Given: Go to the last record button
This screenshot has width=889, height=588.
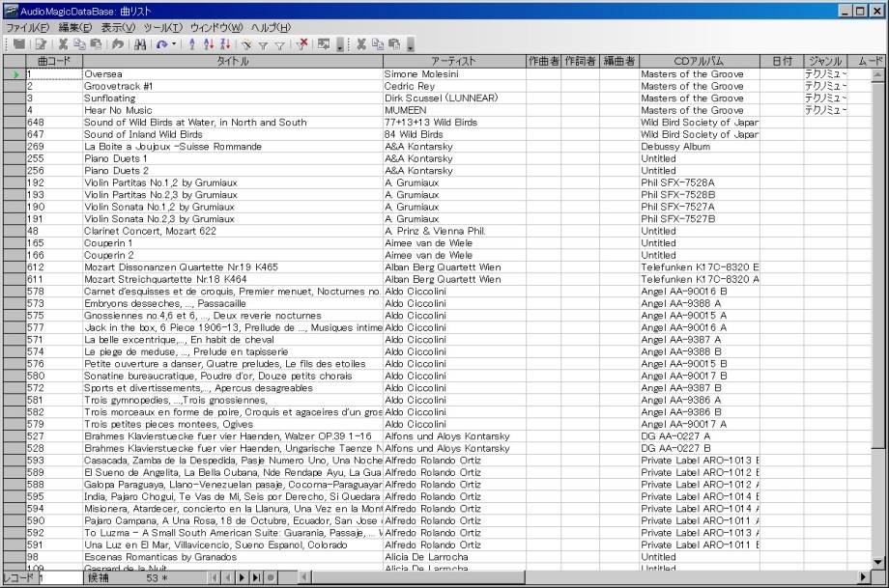Looking at the screenshot, I should 256,577.
